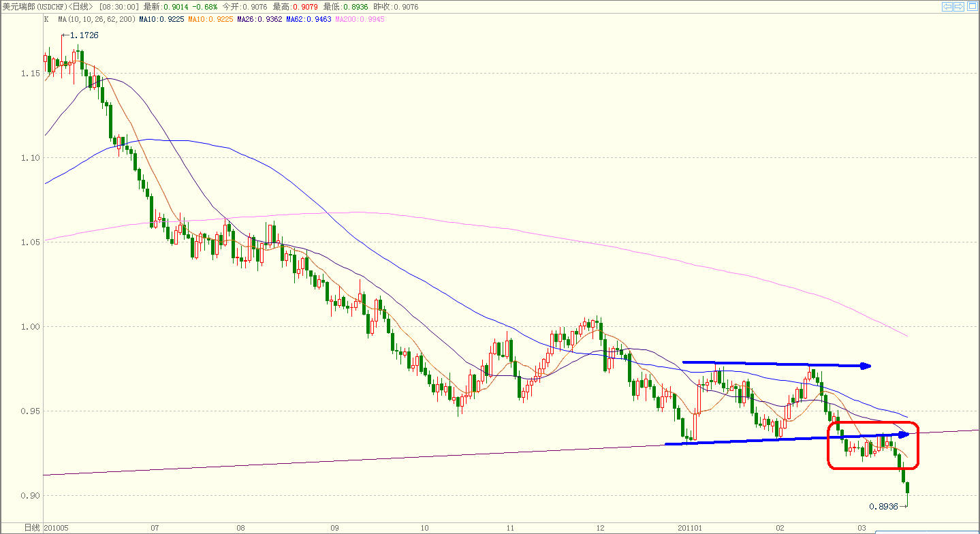Click the 07 month axis label

[x=155, y=528]
